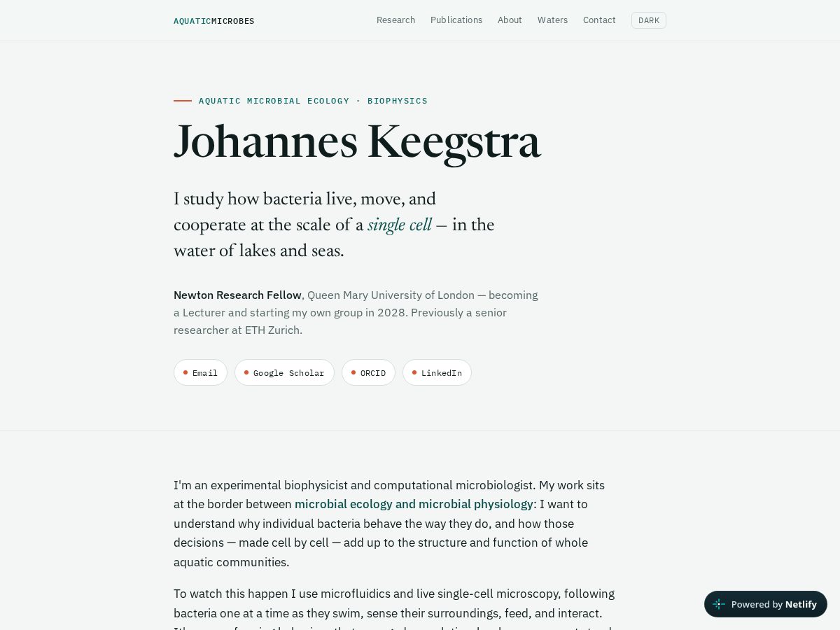The height and width of the screenshot is (630, 840).
Task: Open the Google Scholar profile link
Action: coord(284,372)
